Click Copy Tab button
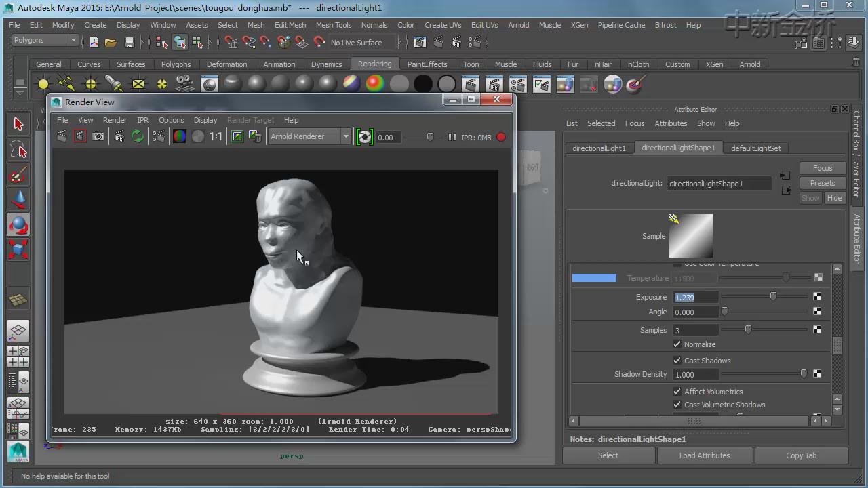Viewport: 868px width, 488px height. click(x=802, y=455)
